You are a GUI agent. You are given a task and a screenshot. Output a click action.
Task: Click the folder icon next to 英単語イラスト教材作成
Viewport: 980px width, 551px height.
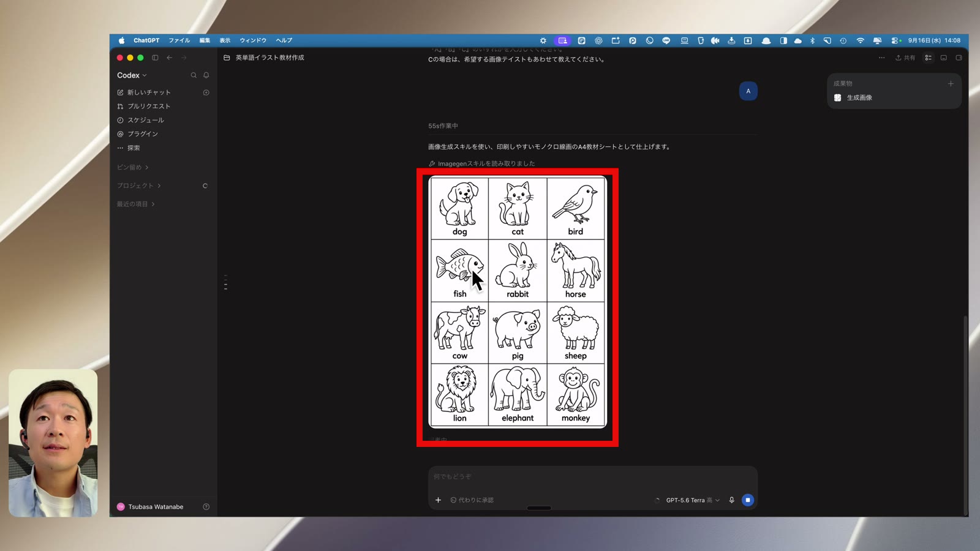coord(227,58)
